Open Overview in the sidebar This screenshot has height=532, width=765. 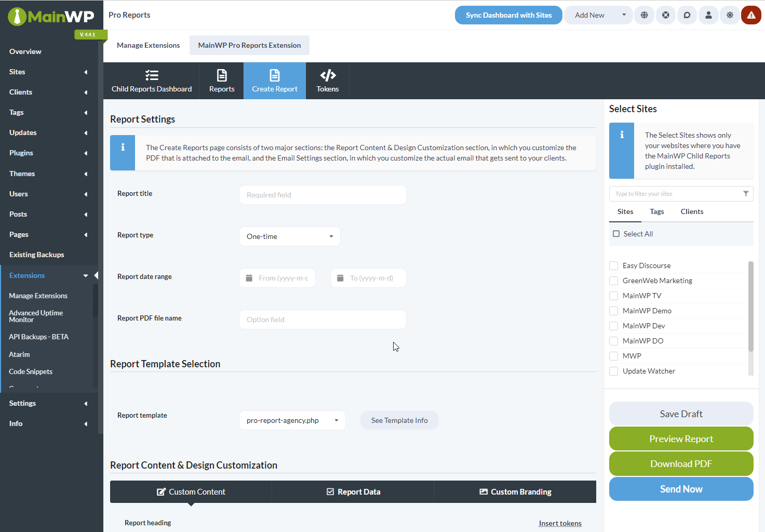[25, 51]
